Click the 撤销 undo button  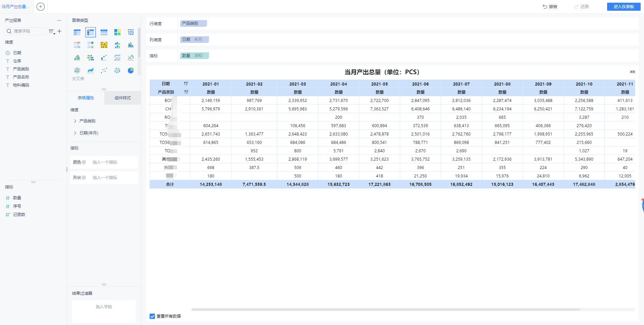(550, 7)
